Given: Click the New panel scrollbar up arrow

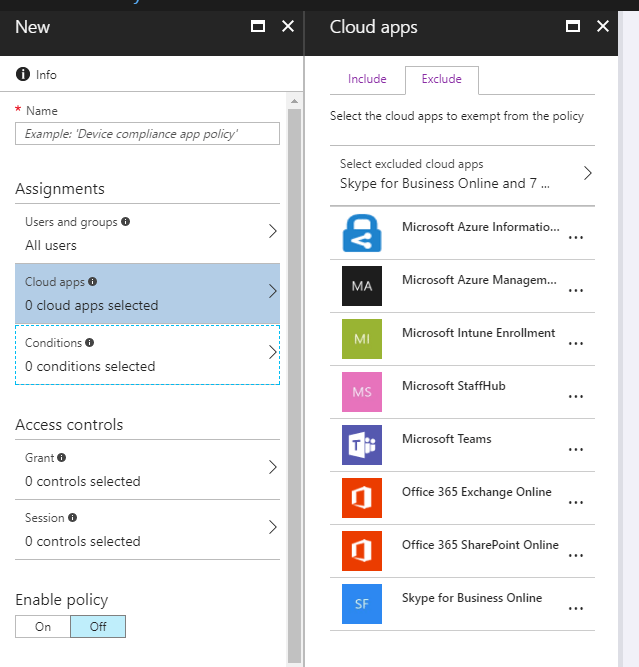Looking at the screenshot, I should click(x=294, y=101).
